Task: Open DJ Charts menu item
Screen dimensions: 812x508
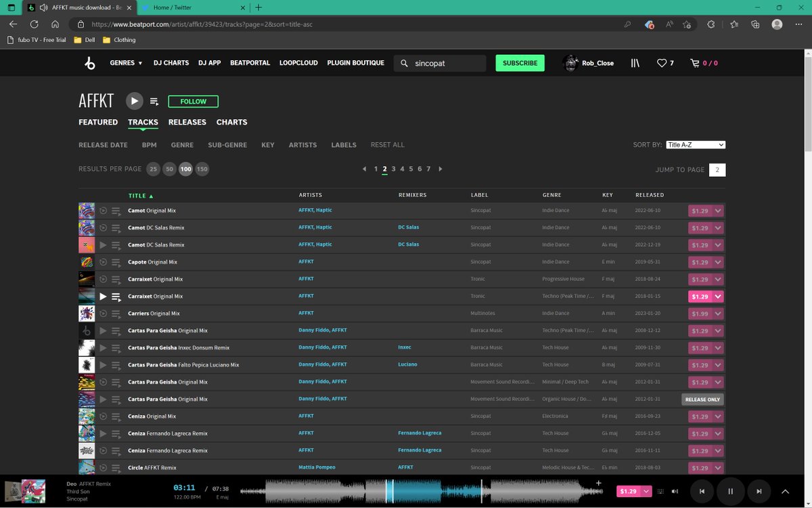Action: click(x=171, y=63)
